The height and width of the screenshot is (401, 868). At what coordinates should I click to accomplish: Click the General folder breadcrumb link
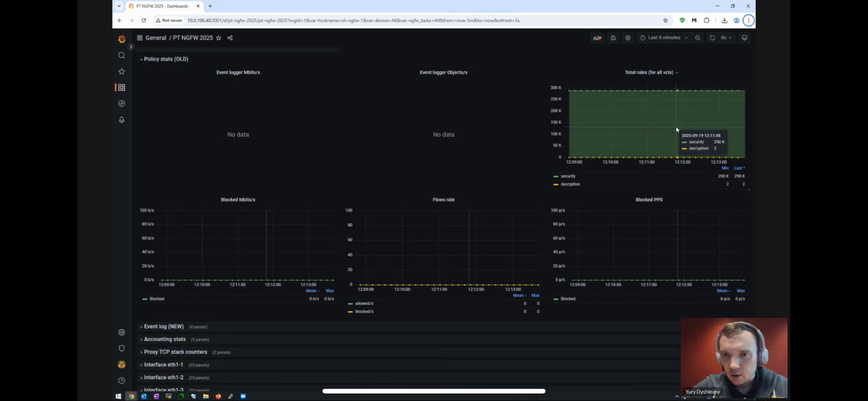tap(155, 38)
